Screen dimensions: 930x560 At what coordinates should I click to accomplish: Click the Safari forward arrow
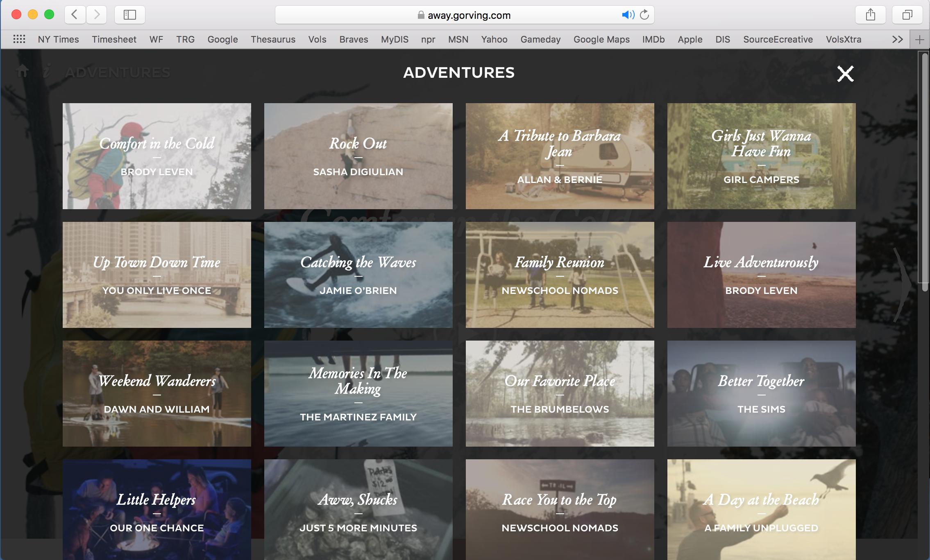coord(97,15)
